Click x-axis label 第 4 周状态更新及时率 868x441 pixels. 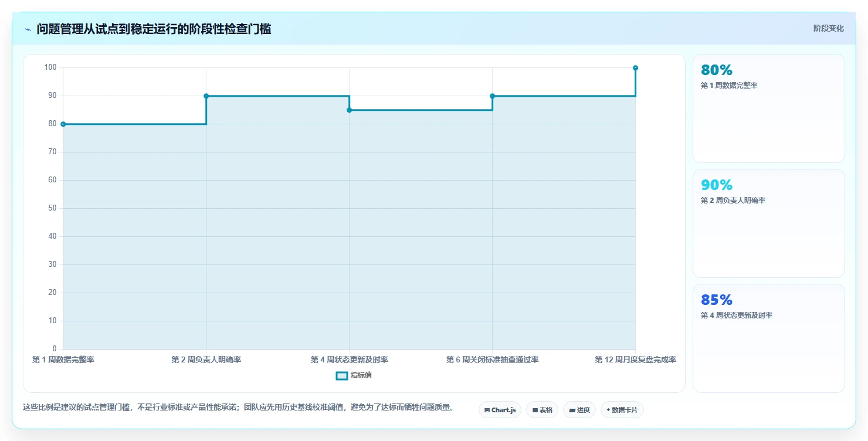(x=349, y=359)
